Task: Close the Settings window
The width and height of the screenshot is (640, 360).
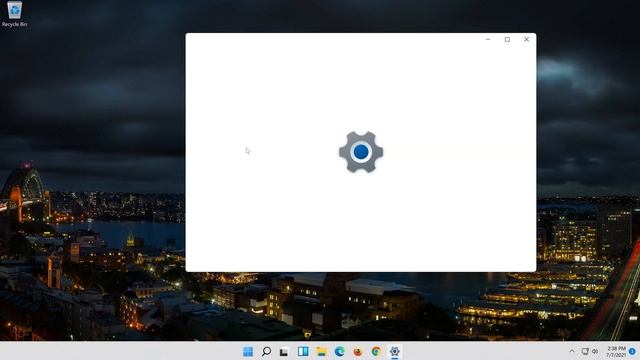Action: 527,40
